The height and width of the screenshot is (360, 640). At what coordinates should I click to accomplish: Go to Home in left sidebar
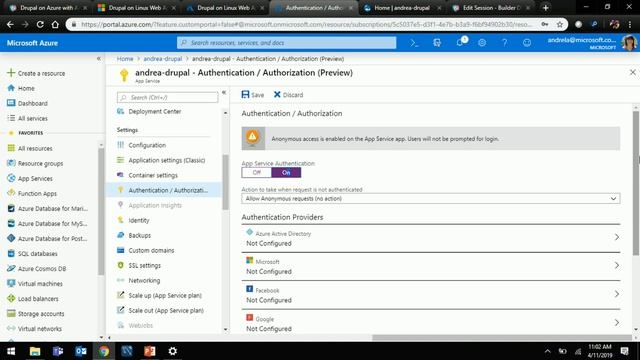26,88
